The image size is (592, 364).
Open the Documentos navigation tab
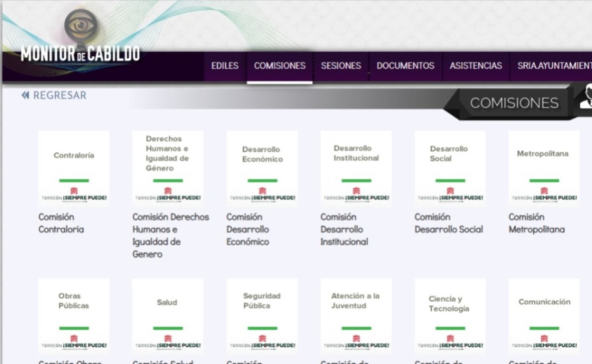pos(405,66)
